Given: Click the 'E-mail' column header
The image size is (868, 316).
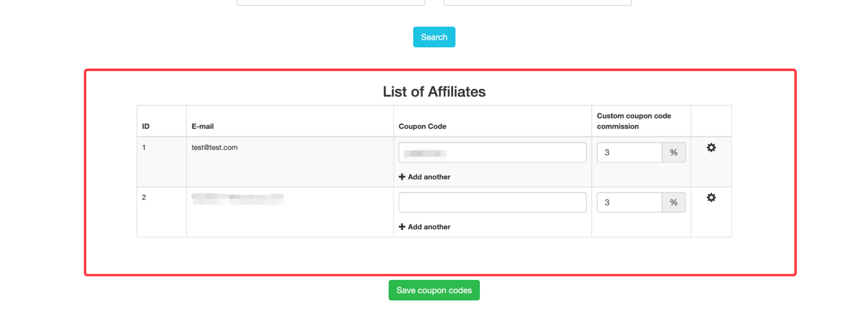Looking at the screenshot, I should point(202,126).
